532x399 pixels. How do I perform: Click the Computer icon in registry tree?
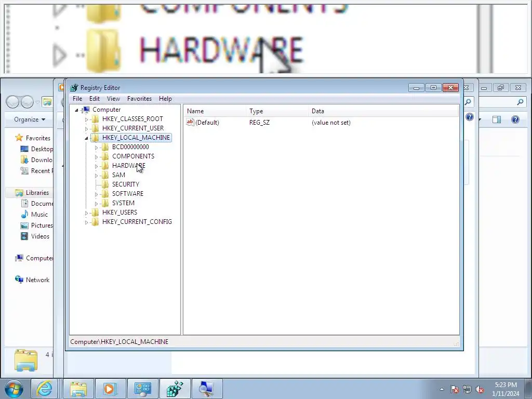pyautogui.click(x=86, y=109)
